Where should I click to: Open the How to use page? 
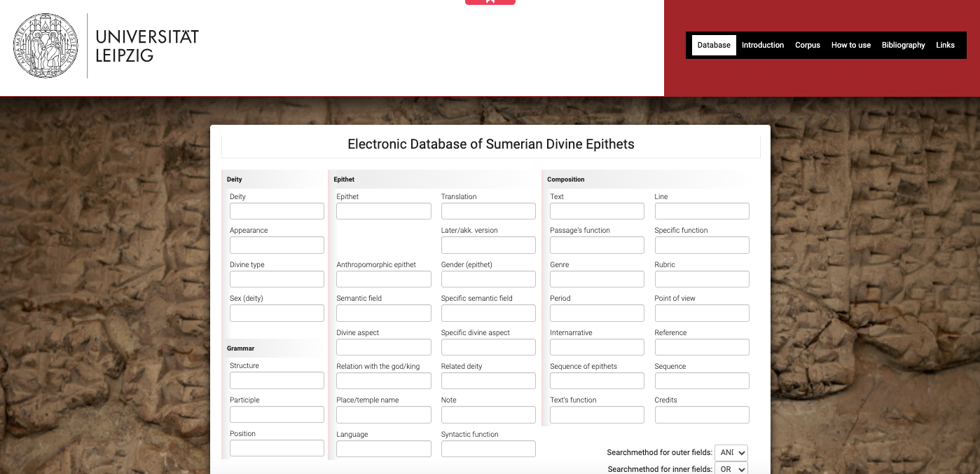pos(850,45)
